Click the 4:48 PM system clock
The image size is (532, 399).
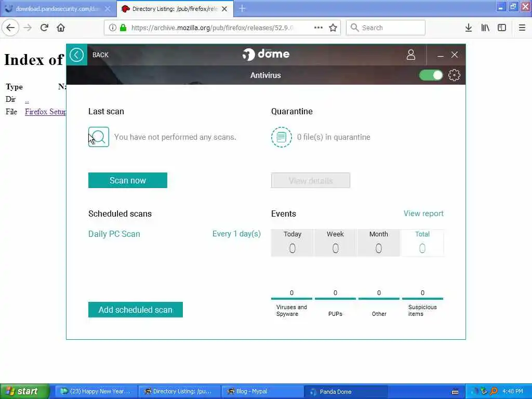coord(513,391)
